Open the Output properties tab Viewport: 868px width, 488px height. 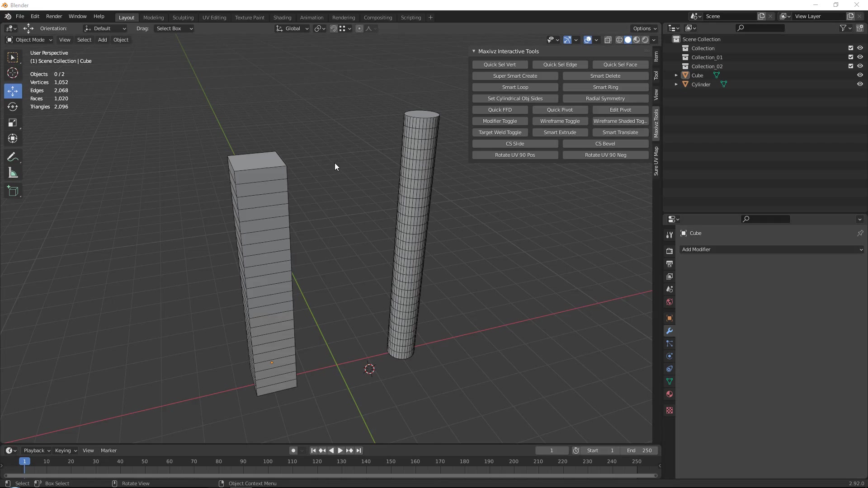pos(670,263)
